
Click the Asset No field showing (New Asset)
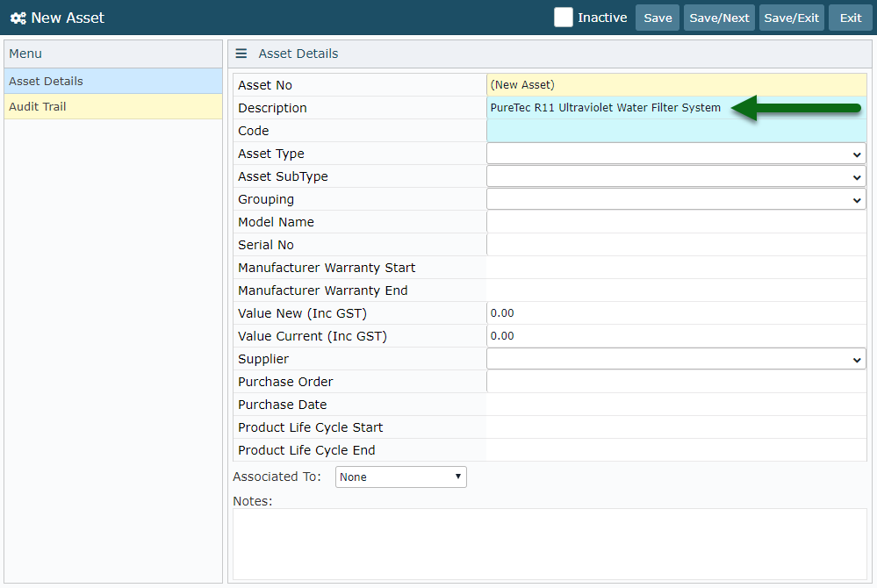[x=676, y=85]
